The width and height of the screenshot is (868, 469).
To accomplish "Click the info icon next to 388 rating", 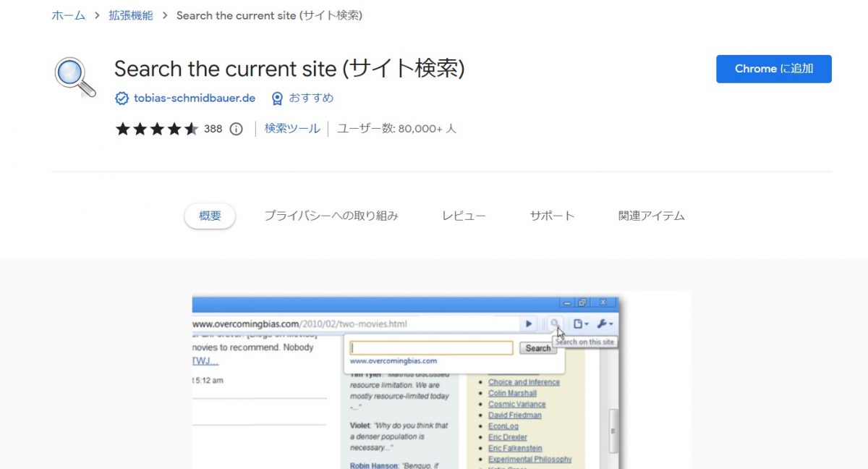I will [236, 128].
